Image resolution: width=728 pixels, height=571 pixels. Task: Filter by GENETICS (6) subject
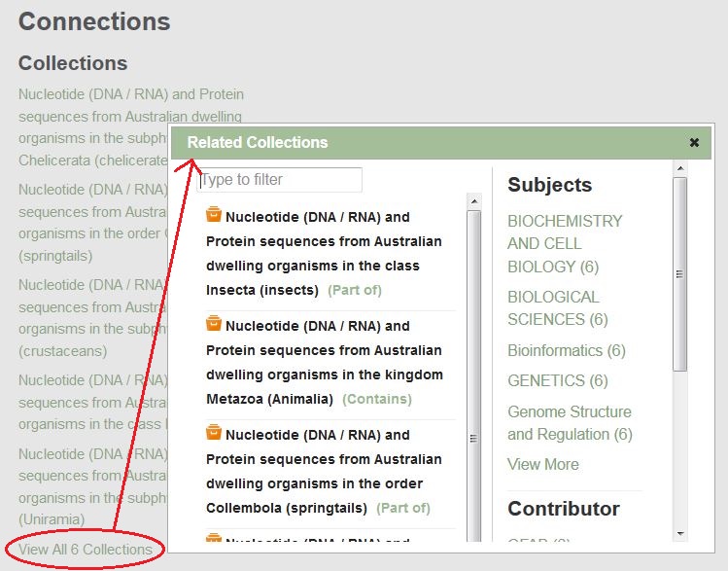(557, 380)
